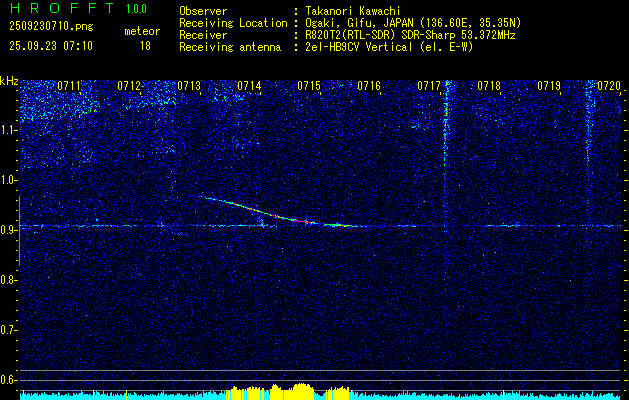This screenshot has height=400, width=629.
Task: Select the filename 2509230710.png
Action: click(51, 26)
